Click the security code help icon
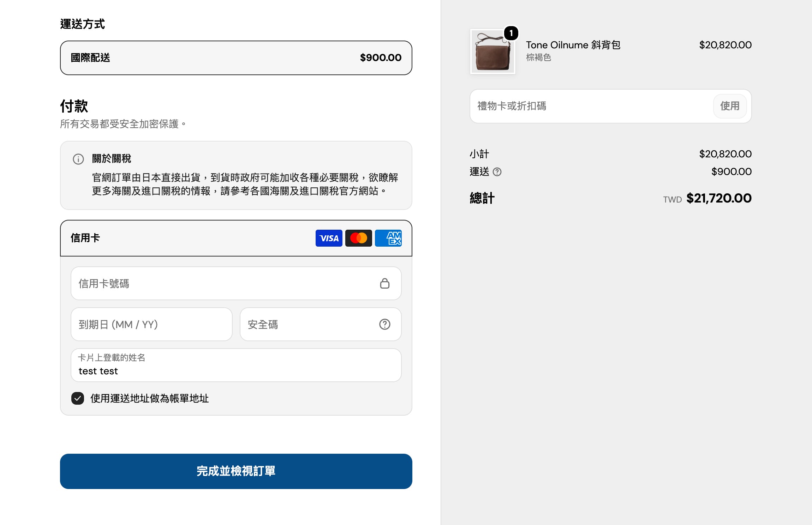Screen dimensions: 812x525 384,324
